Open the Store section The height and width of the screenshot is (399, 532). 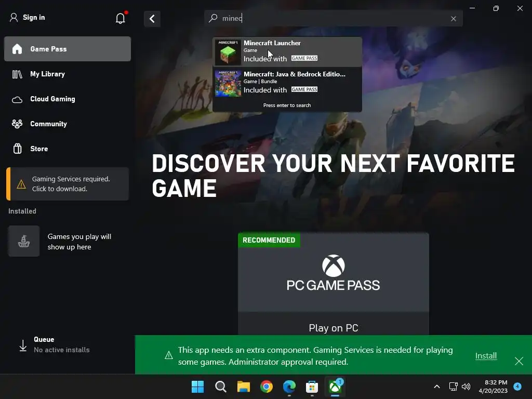pos(68,149)
